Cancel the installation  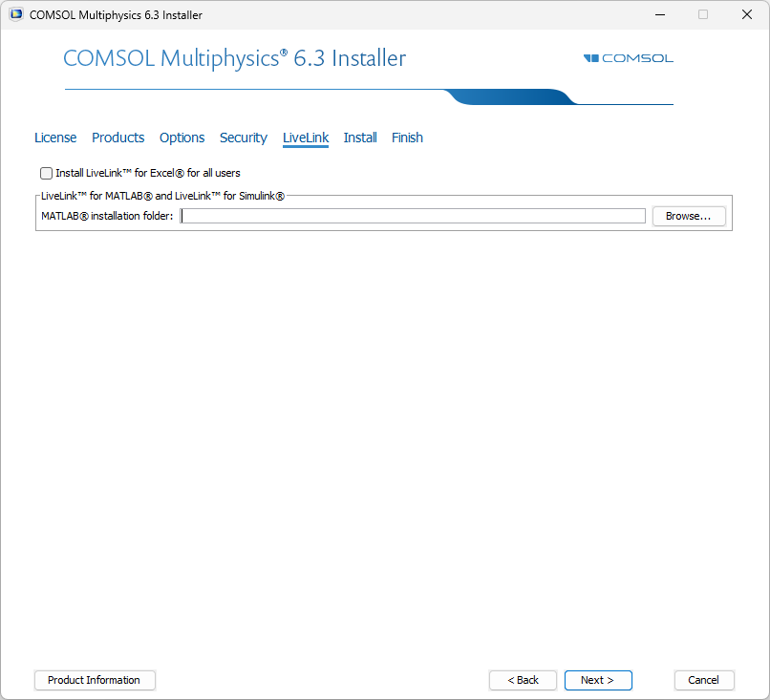(704, 680)
